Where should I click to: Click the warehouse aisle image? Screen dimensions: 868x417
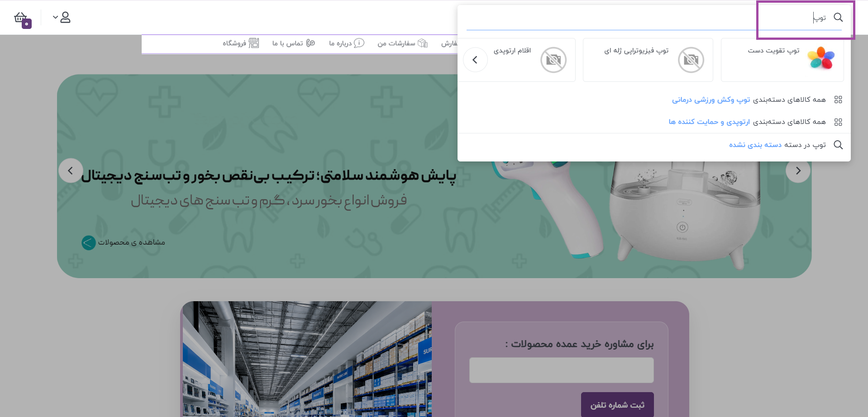point(307,359)
